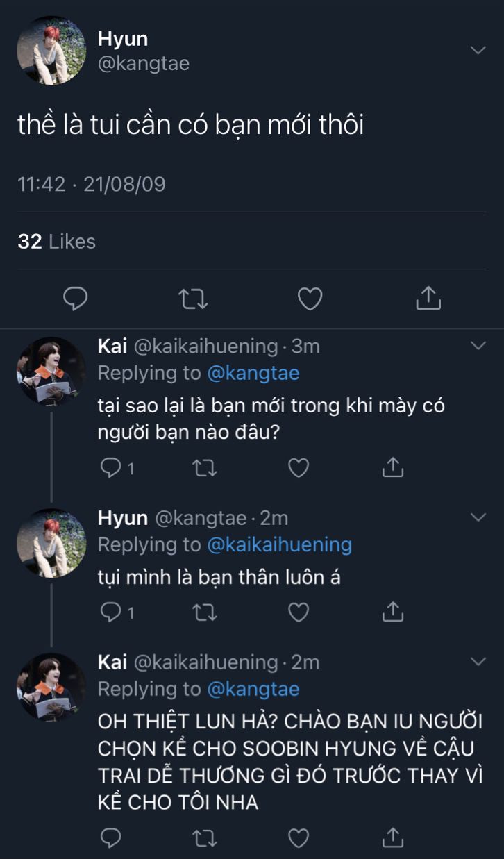
Task: Expand options chevron on Kai's 3m reply
Action: click(x=478, y=345)
